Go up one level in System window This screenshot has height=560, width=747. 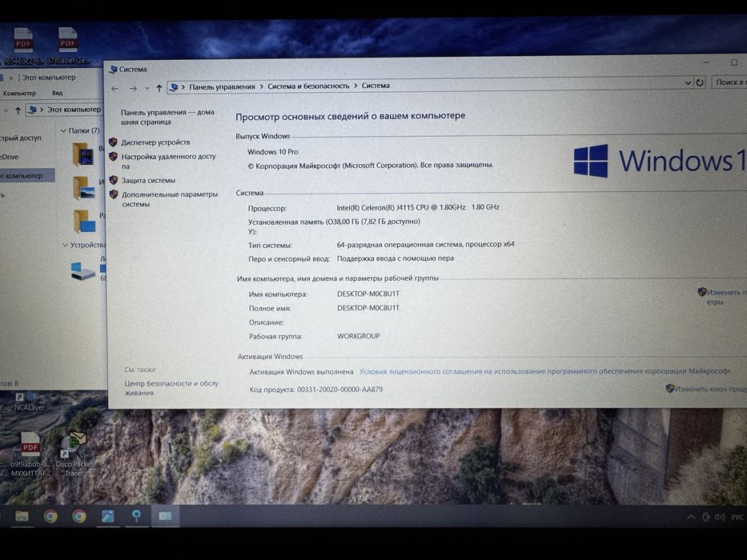click(159, 88)
